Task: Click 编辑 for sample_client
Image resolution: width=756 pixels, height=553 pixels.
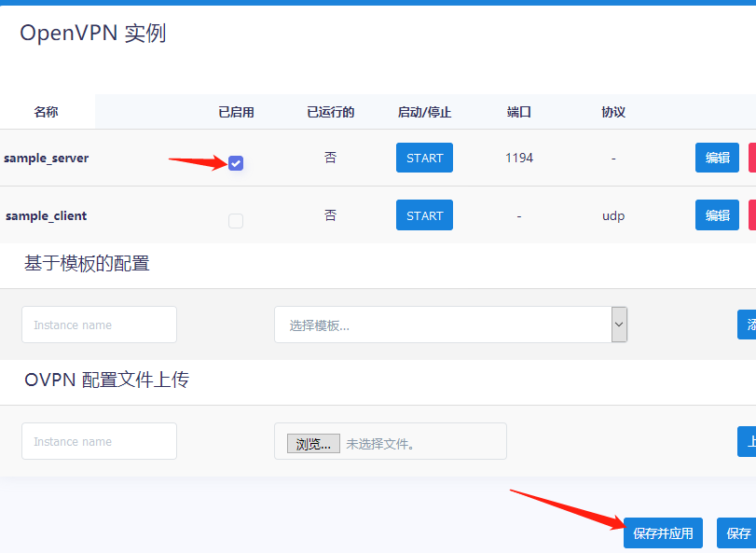Action: click(717, 215)
